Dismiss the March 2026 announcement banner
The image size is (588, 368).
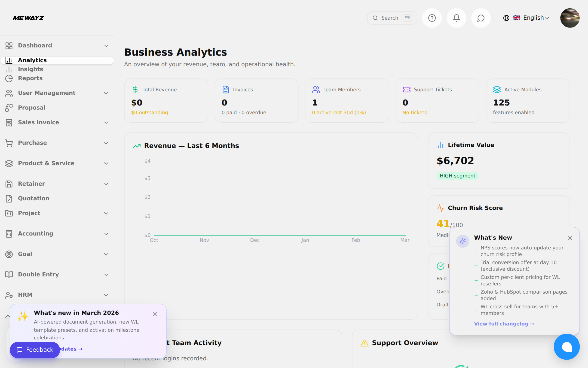pos(155,314)
